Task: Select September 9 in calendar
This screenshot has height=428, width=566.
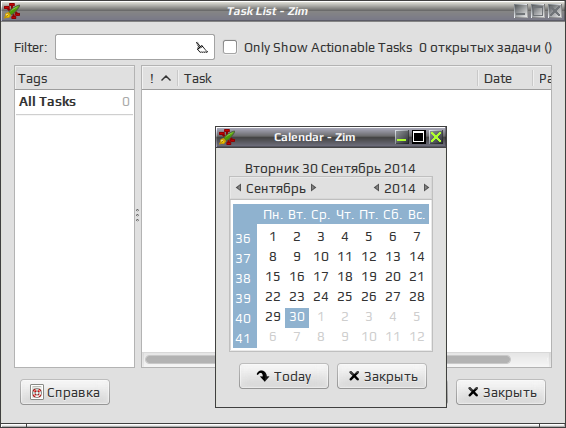Action: click(297, 257)
